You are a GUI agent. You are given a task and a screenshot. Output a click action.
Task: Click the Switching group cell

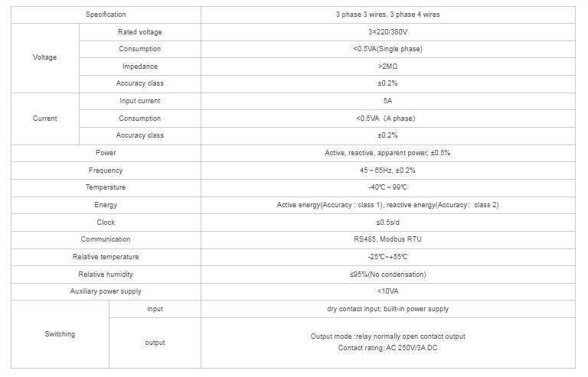pos(60,334)
